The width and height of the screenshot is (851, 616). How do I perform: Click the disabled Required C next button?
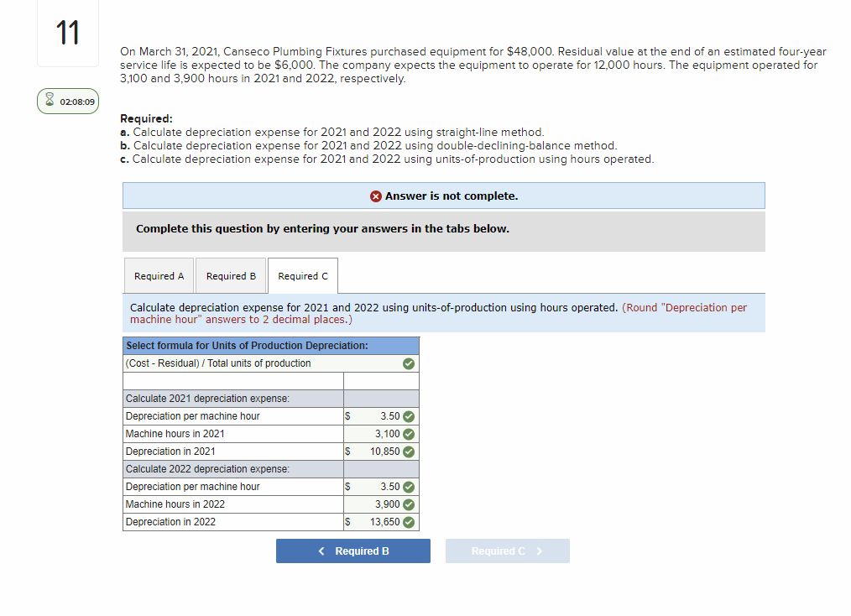point(508,551)
